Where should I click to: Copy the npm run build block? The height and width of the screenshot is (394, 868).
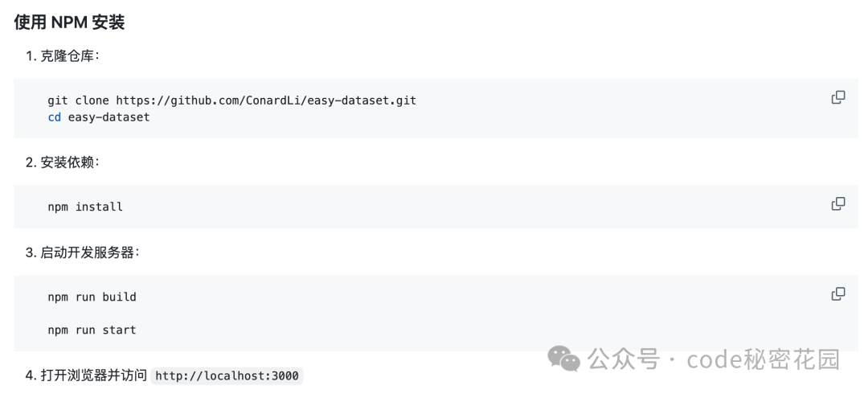click(x=838, y=293)
